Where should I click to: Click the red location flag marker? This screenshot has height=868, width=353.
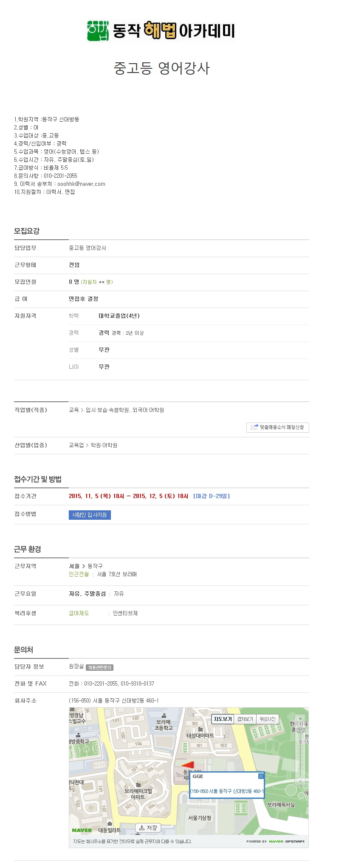click(188, 765)
